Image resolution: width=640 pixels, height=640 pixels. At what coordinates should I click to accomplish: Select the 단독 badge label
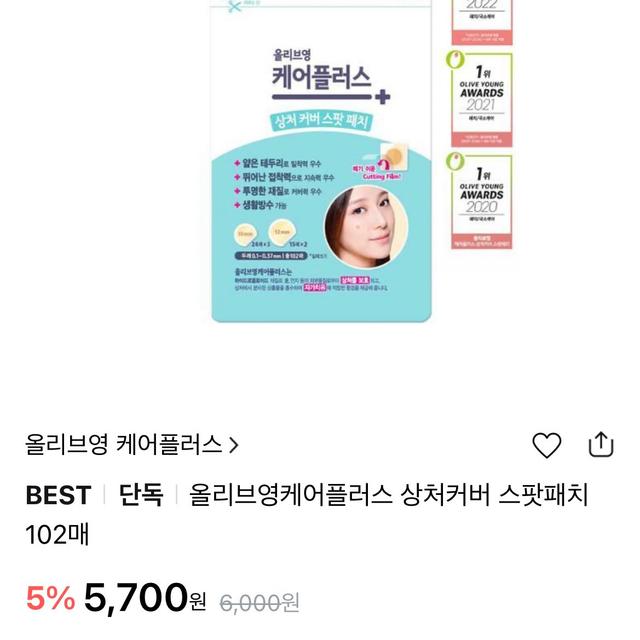point(141,495)
